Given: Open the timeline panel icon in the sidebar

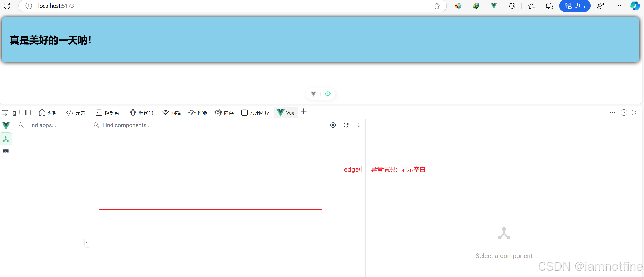Looking at the screenshot, I should coord(6,152).
